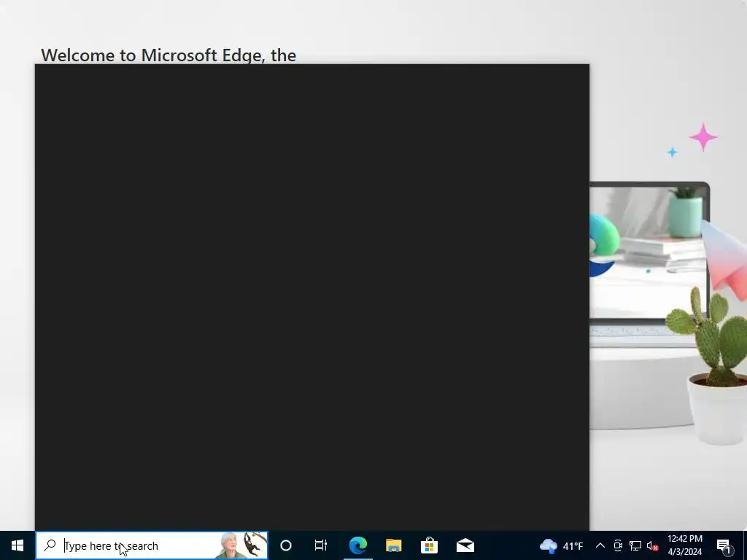Open the clock showing 12:42 PM
The height and width of the screenshot is (560, 747).
pos(684,545)
